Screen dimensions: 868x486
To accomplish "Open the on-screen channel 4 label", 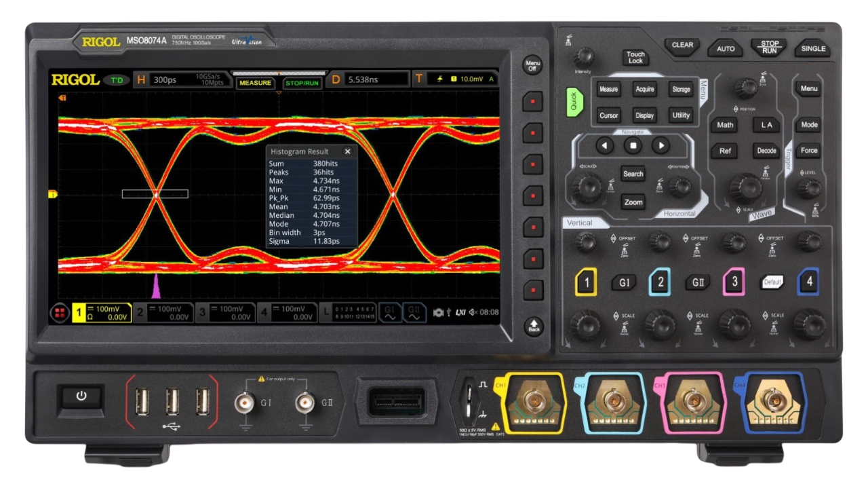I will (x=288, y=313).
